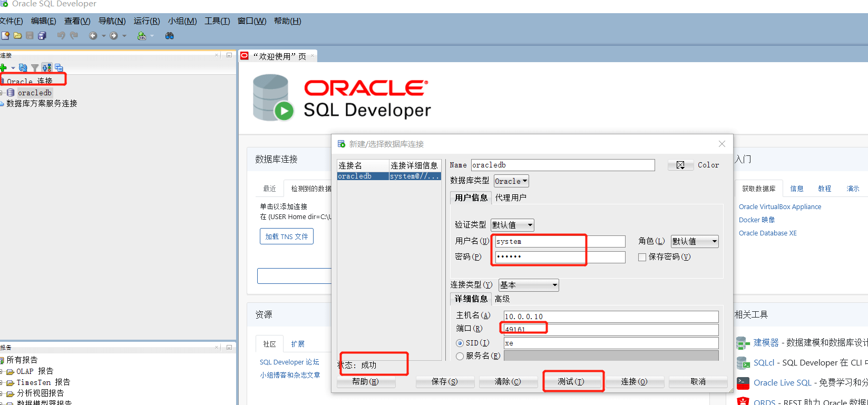Screen dimensions: 868x405
Task: Click the Clear button in dialog
Action: (508, 381)
